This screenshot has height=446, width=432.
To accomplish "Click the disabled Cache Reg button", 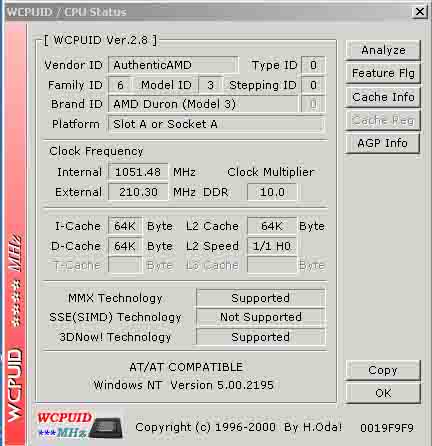I will point(383,120).
